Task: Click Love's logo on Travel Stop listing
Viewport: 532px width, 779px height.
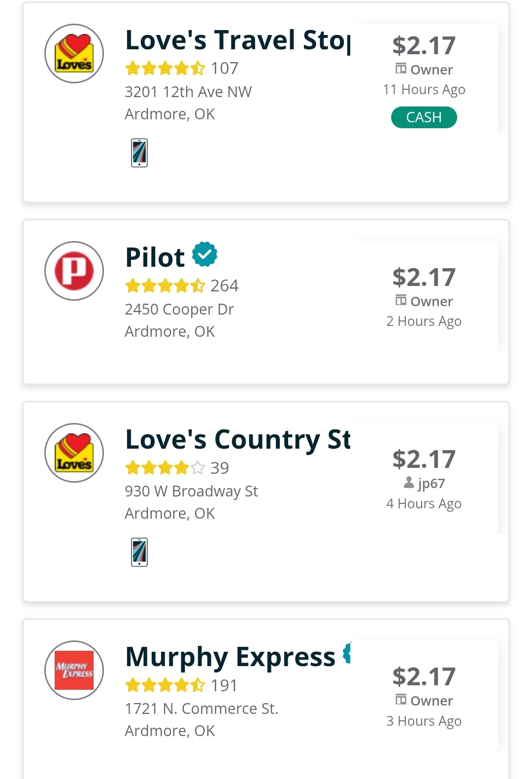Action: click(74, 53)
